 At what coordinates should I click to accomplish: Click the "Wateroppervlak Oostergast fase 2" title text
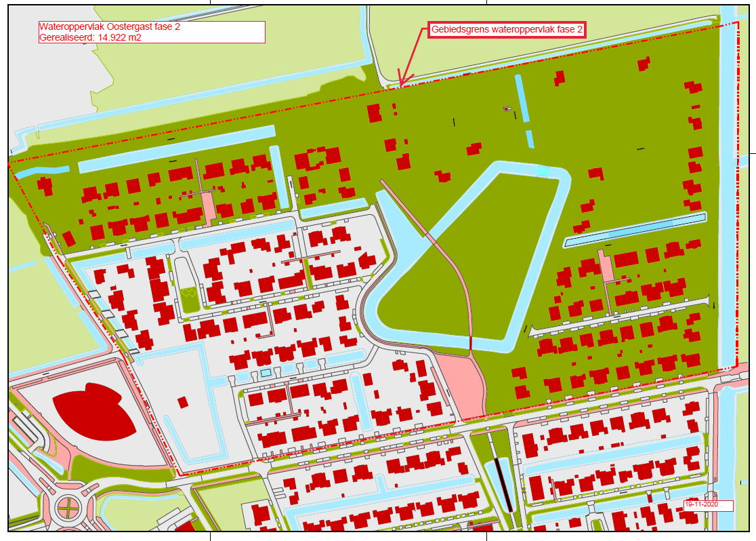(x=110, y=27)
